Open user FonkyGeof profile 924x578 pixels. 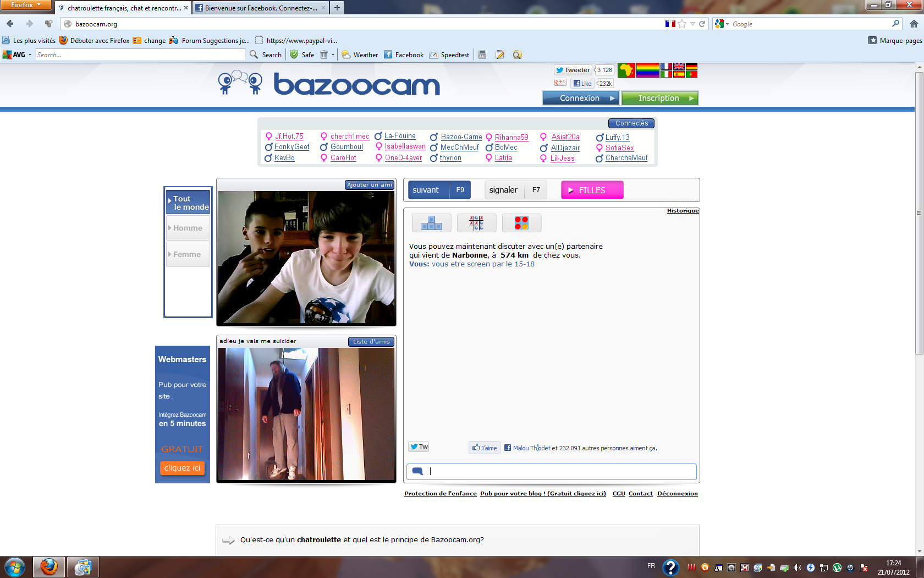tap(291, 147)
